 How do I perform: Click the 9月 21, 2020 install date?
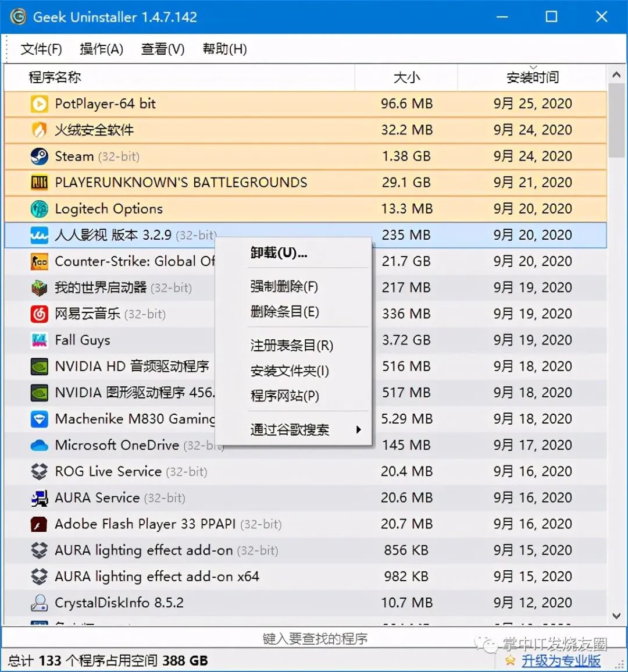click(x=533, y=183)
